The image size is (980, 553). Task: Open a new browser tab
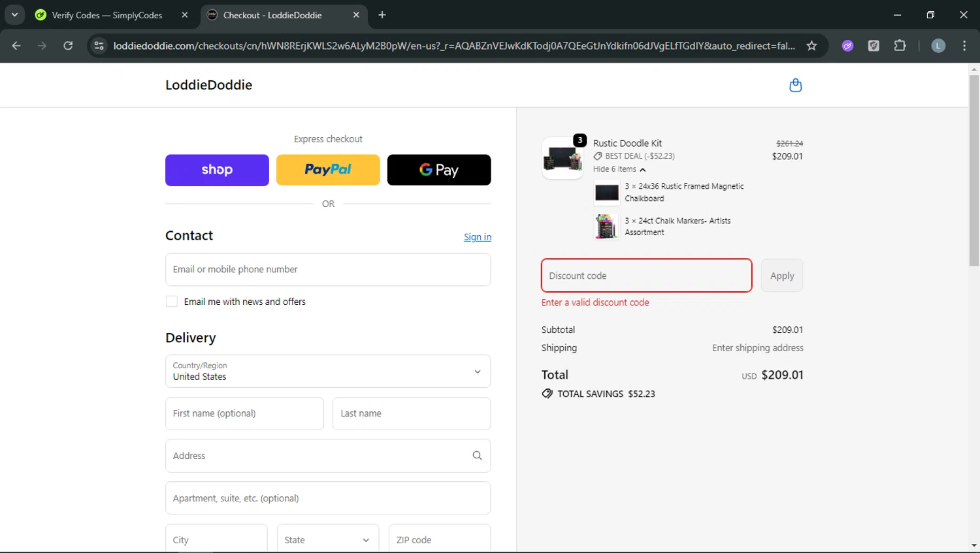(x=382, y=15)
